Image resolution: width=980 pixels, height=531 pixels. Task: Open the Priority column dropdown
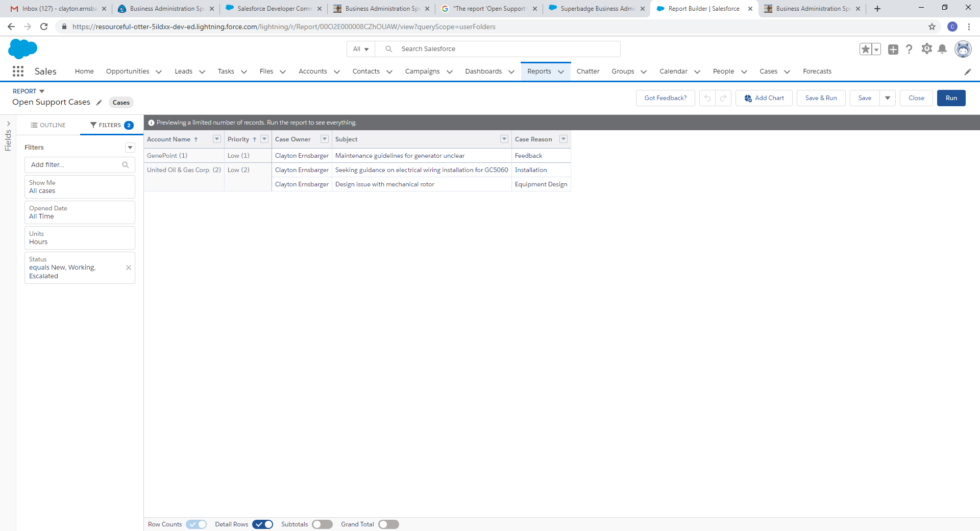click(x=264, y=139)
